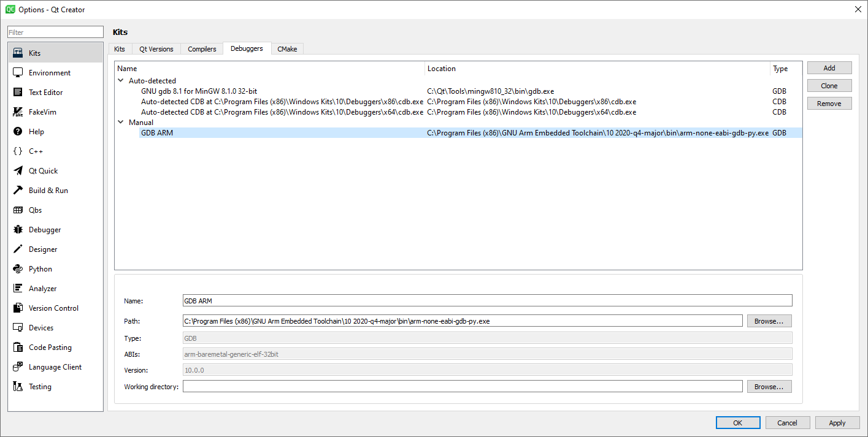Open Build & Run hammer icon

coord(18,191)
